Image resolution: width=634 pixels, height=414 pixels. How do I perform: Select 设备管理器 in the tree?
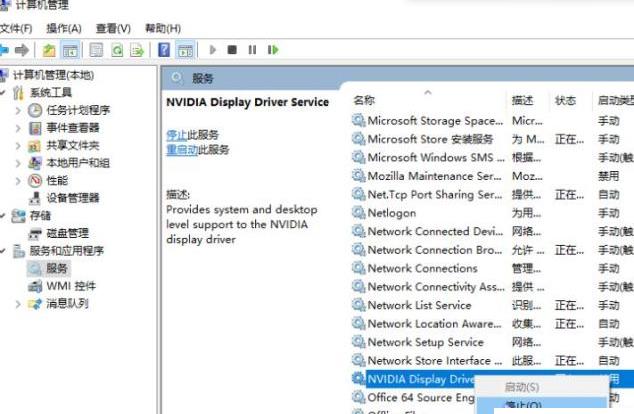click(x=73, y=198)
